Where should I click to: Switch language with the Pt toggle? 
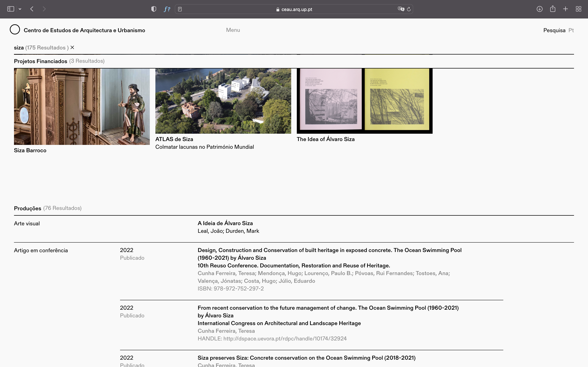(x=571, y=30)
